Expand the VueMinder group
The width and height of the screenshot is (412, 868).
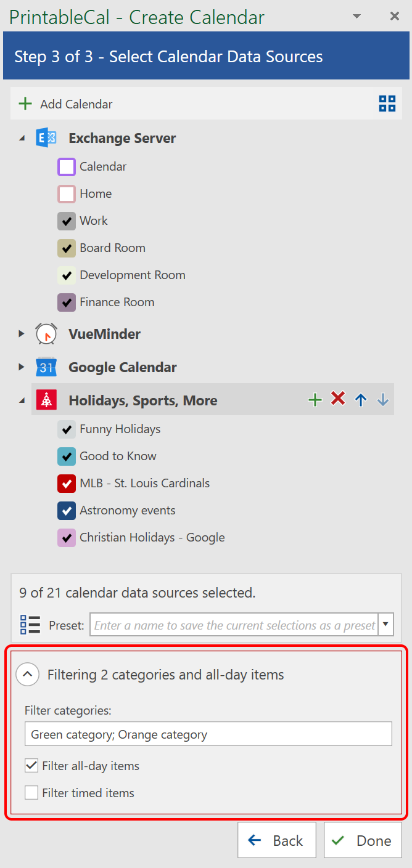[22, 334]
